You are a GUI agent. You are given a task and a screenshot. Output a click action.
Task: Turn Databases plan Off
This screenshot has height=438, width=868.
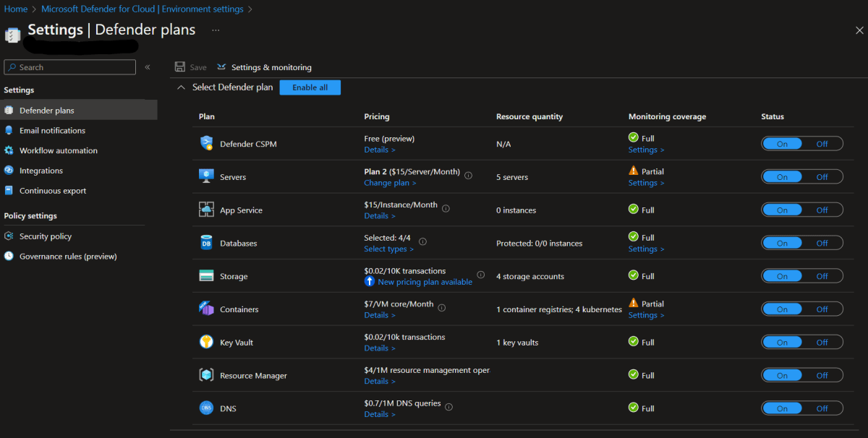[x=822, y=244]
